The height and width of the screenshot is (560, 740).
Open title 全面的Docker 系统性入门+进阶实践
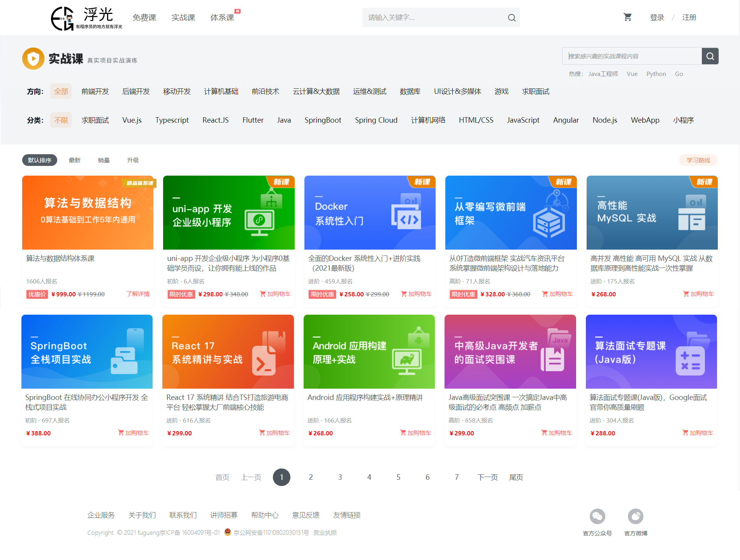click(364, 263)
